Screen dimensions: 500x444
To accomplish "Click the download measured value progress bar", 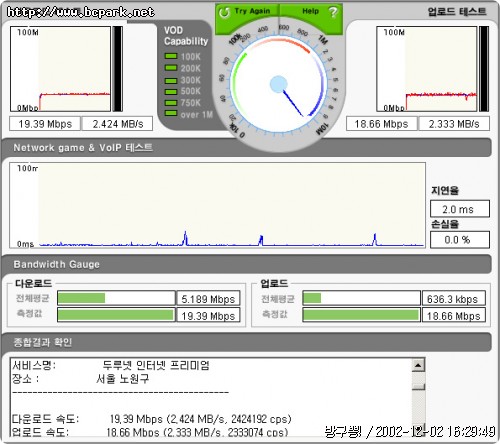I will pyautogui.click(x=116, y=315).
